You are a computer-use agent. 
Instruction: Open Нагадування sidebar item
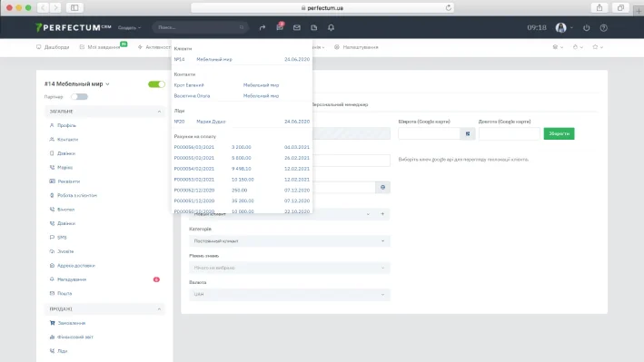point(72,279)
